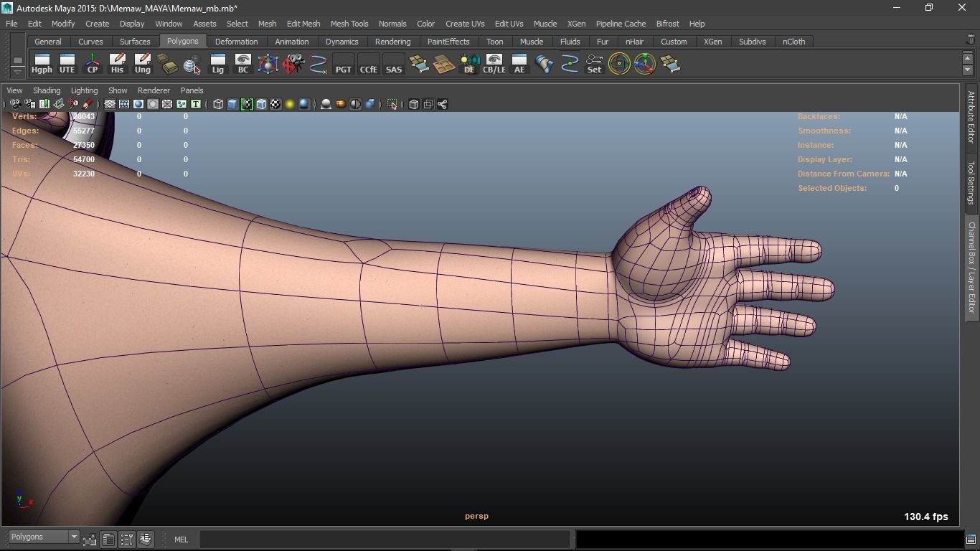Screen dimensions: 980x551
Task: Switch to the nCloth shelf tab
Action: tap(793, 42)
